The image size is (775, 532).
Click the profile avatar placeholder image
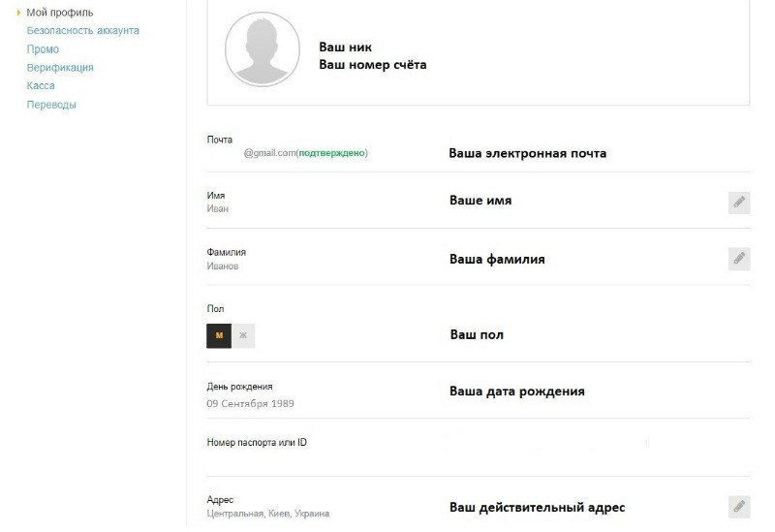point(263,50)
